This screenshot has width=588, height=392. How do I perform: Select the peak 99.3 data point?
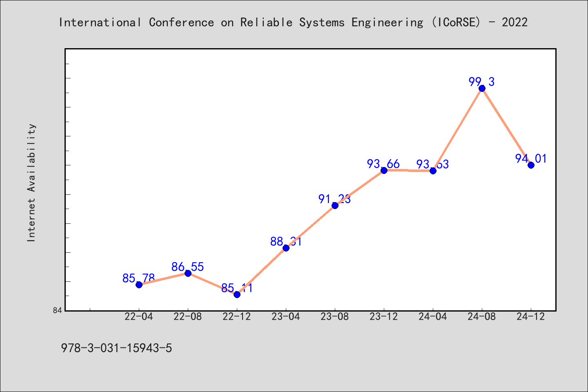(x=482, y=88)
